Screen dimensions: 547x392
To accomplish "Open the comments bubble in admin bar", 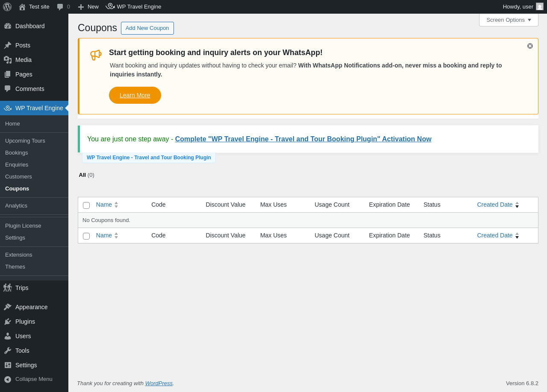I will (60, 7).
